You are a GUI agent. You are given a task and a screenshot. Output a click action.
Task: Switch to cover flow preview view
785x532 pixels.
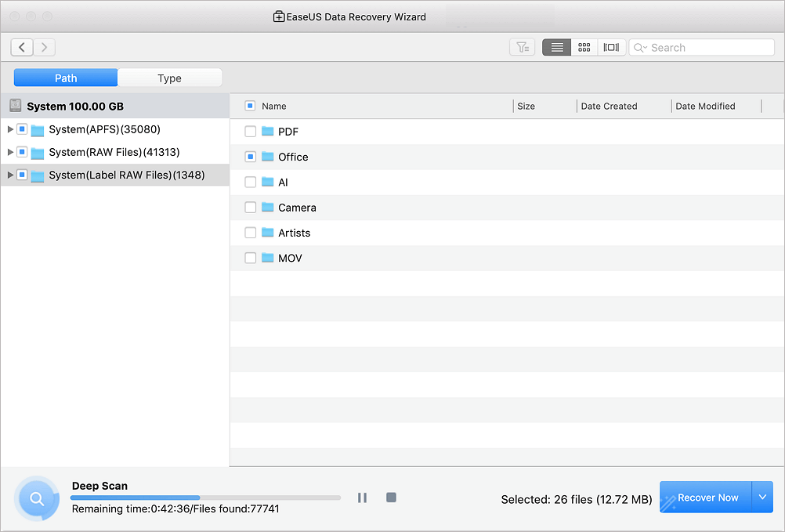[x=611, y=48]
